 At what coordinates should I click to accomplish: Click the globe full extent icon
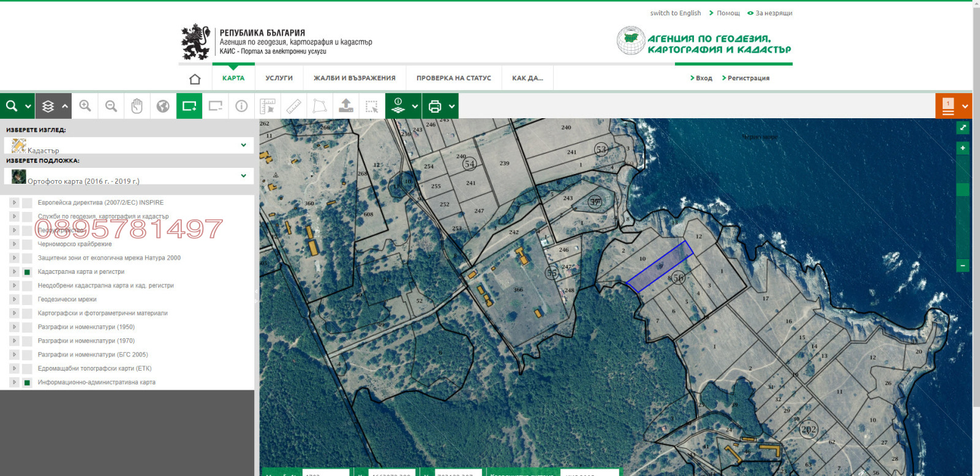(x=163, y=106)
